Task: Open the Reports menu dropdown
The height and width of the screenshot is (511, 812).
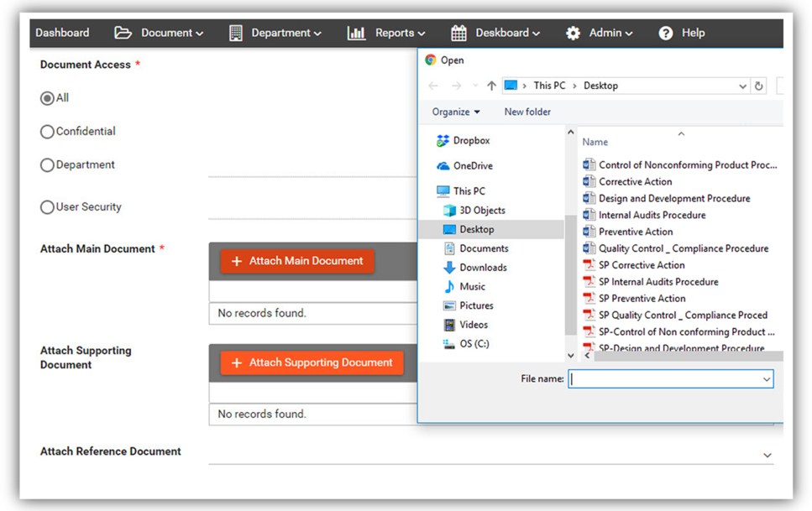Action: [401, 33]
